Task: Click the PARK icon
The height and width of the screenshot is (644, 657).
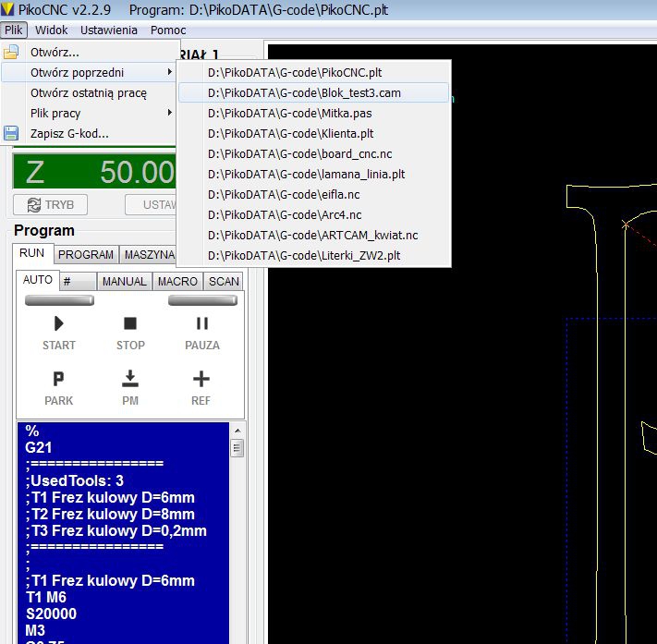Action: coord(58,379)
